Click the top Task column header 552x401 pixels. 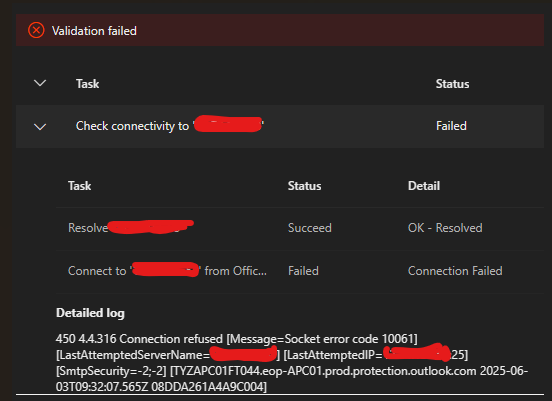[88, 84]
